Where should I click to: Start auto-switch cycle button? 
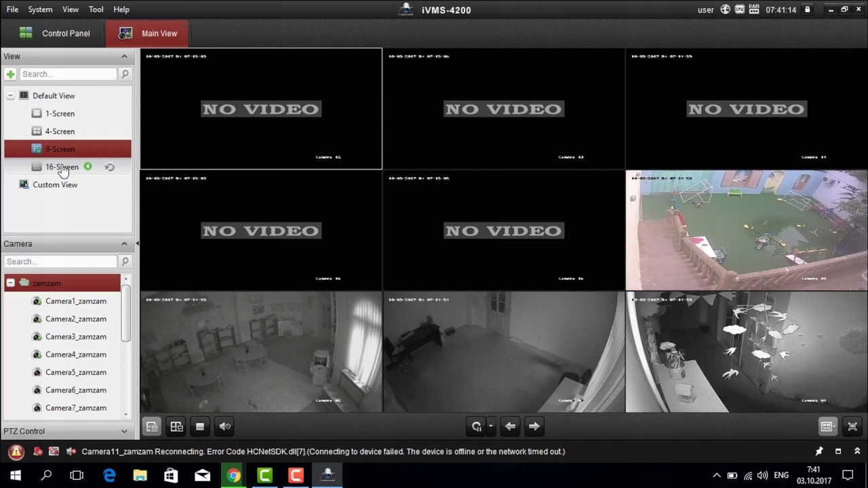477,426
